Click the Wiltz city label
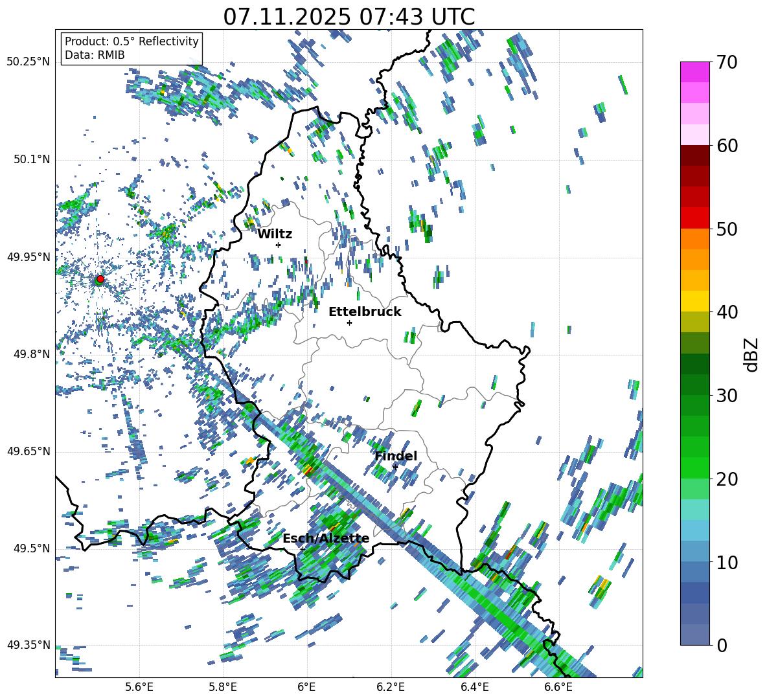The image size is (767, 700). click(x=275, y=234)
